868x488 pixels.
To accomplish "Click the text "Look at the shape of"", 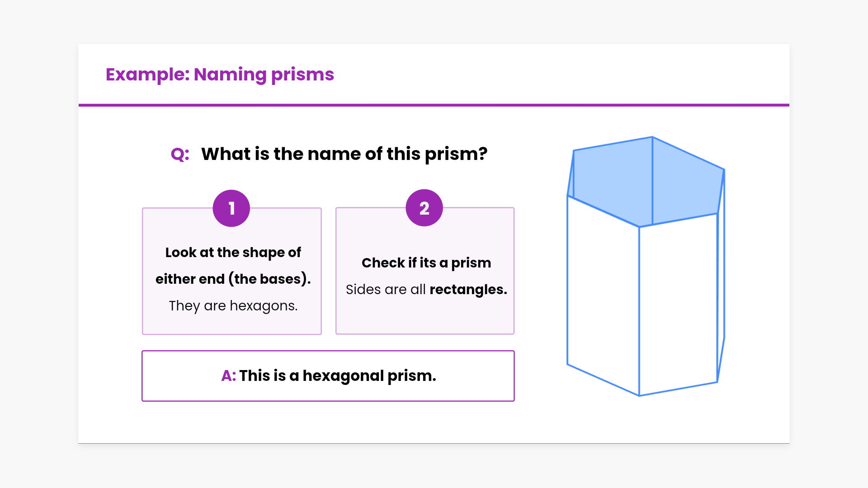I will coord(233,252).
